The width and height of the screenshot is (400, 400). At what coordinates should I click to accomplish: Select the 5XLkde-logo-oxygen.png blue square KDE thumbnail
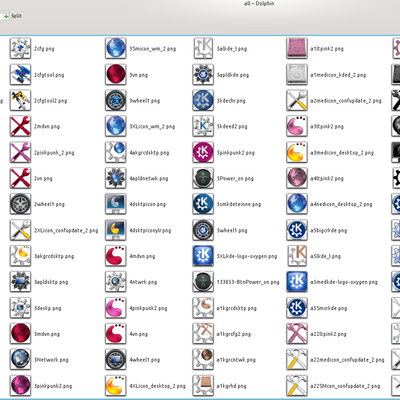(203, 256)
